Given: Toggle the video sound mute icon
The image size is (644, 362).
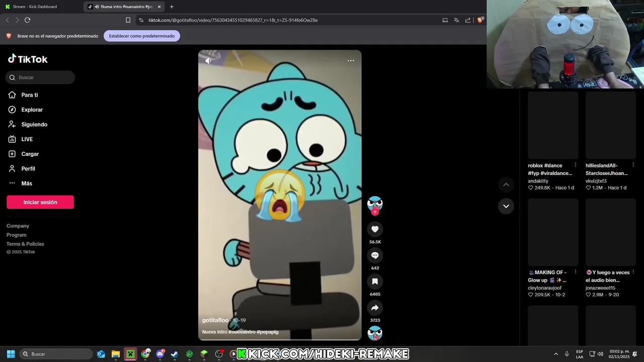Looking at the screenshot, I should [x=208, y=61].
